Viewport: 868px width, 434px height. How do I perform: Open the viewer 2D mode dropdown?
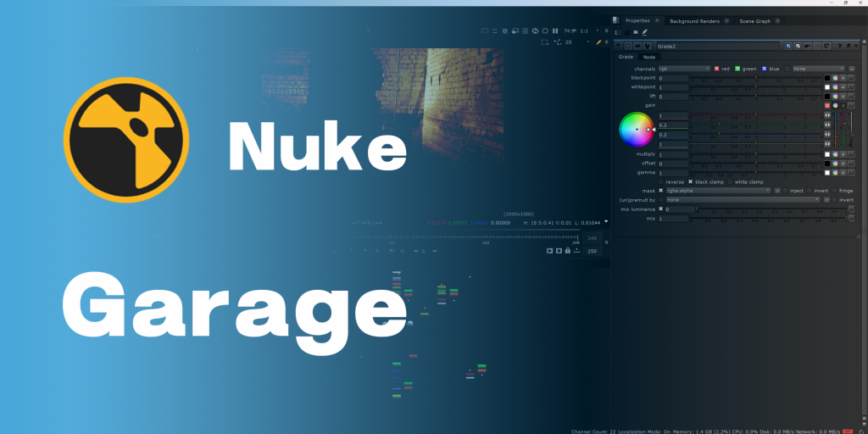pos(576,42)
